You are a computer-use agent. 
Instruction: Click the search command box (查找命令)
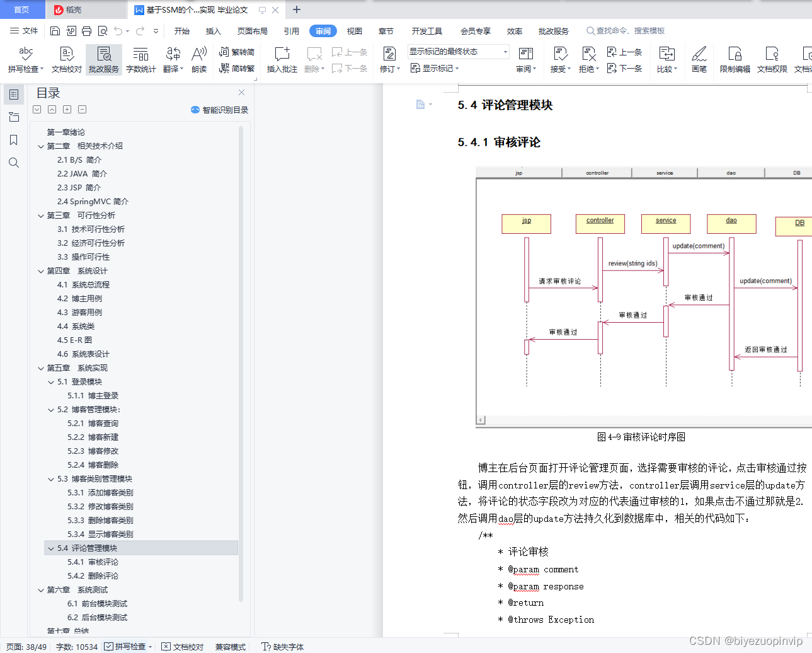626,31
